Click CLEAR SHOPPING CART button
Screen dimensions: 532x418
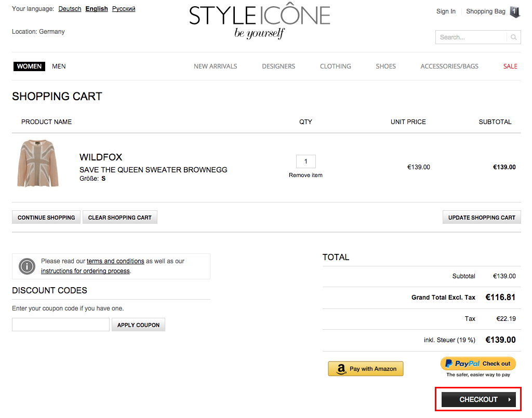pyautogui.click(x=120, y=217)
